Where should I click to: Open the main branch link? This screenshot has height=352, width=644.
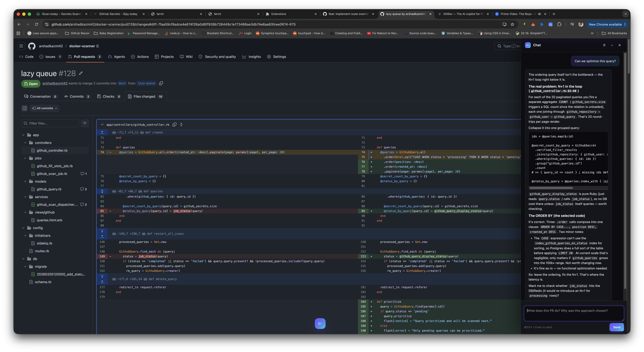[122, 83]
